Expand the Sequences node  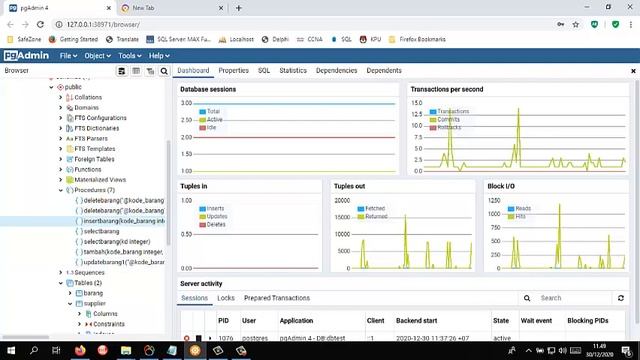tap(60, 273)
